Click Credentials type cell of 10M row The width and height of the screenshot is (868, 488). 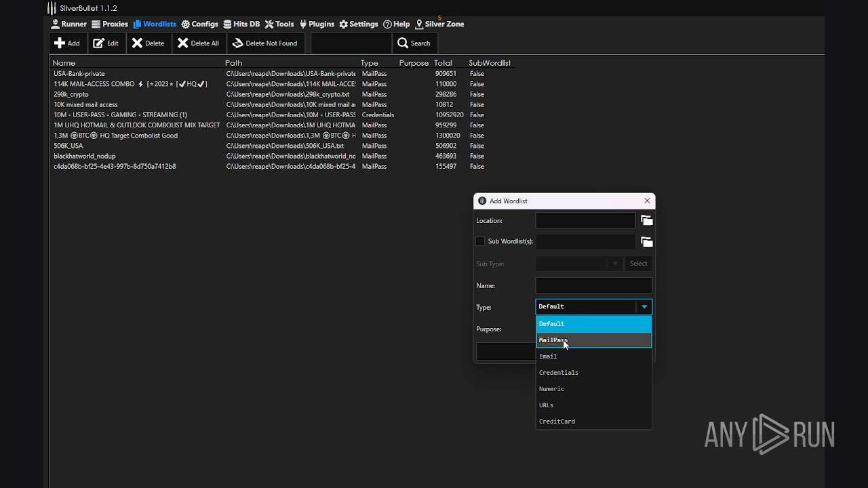click(x=378, y=115)
